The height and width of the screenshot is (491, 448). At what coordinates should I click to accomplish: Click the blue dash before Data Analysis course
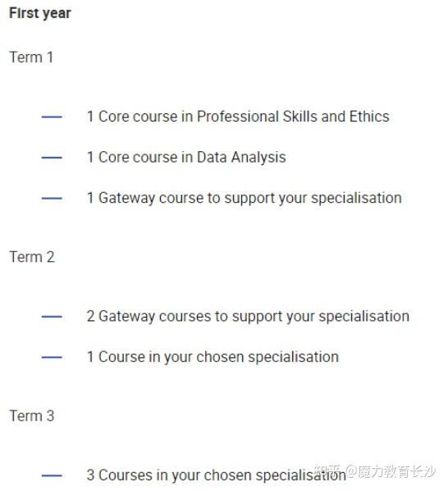pos(52,158)
